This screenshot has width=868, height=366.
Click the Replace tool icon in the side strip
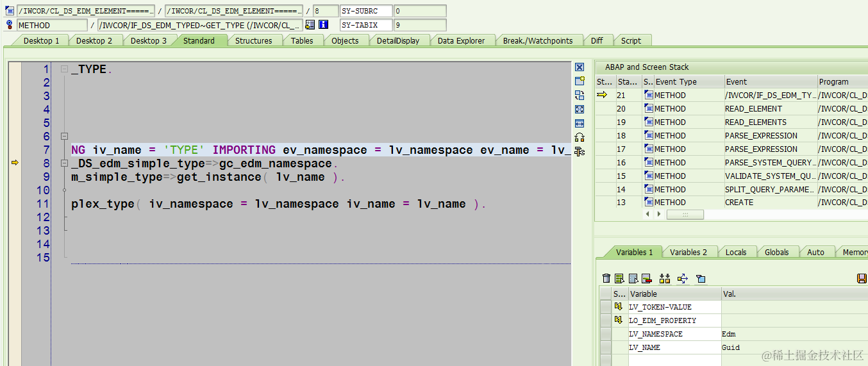coord(580,95)
